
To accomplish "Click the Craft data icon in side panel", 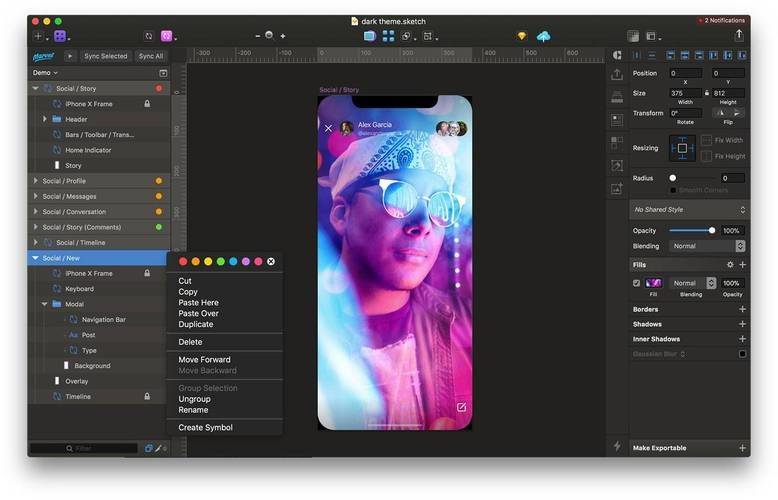I will (x=617, y=120).
